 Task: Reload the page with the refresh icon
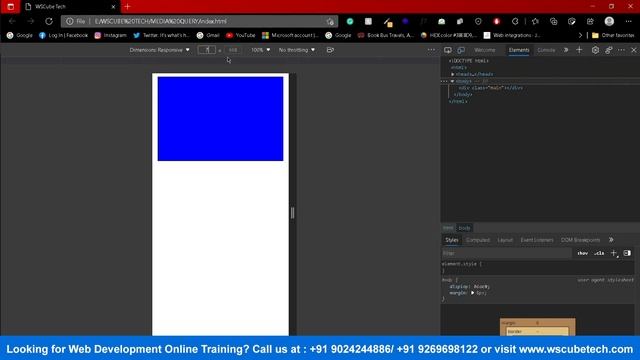(49, 21)
